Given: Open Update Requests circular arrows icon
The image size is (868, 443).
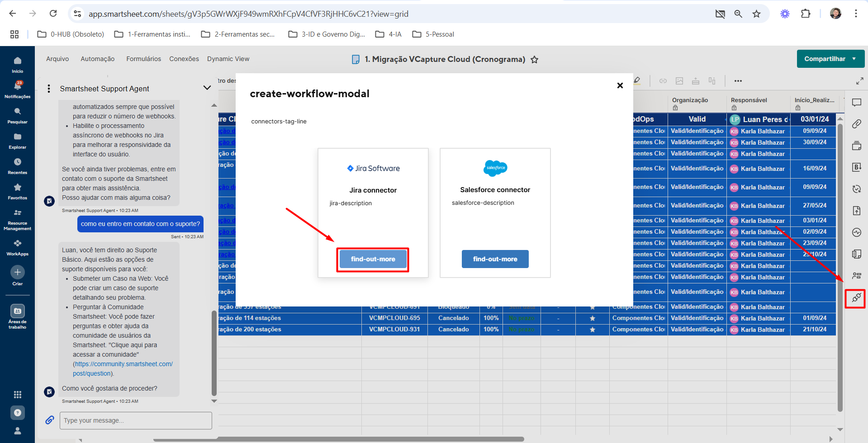Looking at the screenshot, I should (857, 189).
